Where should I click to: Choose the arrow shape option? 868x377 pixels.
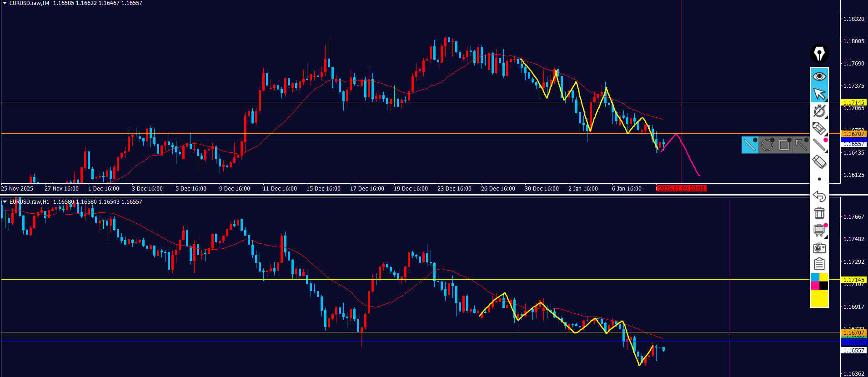coord(801,145)
